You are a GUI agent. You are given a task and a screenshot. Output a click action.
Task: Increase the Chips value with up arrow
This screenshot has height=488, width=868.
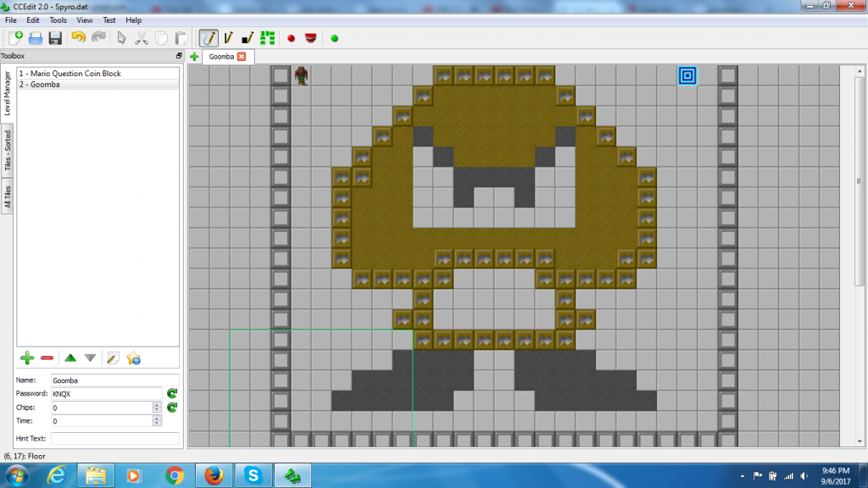pos(157,404)
